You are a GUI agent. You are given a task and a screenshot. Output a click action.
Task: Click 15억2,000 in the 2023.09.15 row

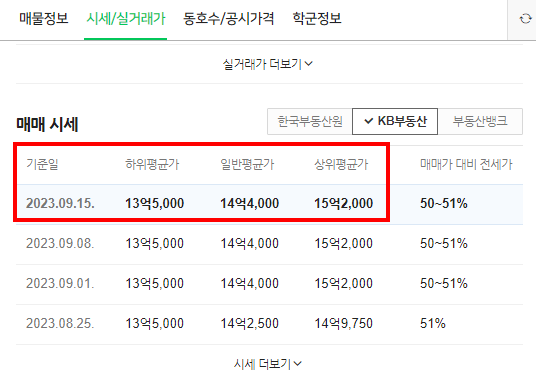(344, 203)
